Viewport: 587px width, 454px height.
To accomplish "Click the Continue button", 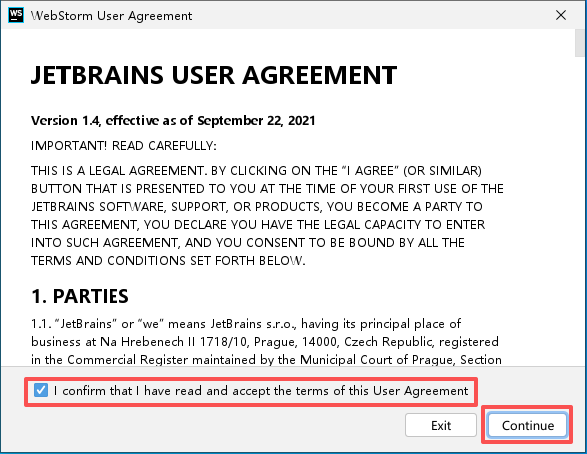I will [527, 425].
